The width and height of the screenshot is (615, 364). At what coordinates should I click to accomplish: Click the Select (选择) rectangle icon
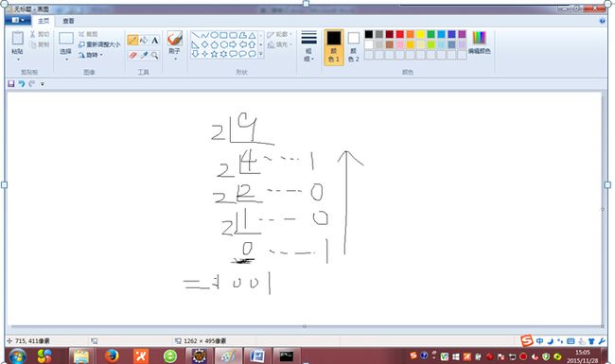[66, 39]
